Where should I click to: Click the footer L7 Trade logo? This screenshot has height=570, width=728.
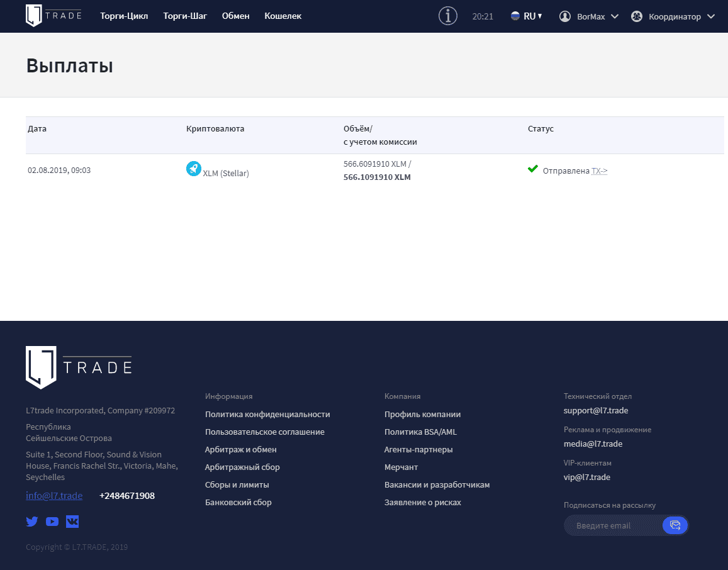coord(79,367)
